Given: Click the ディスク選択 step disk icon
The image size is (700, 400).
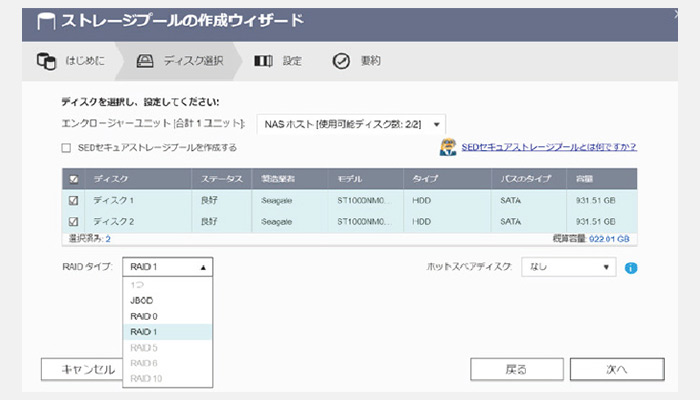Looking at the screenshot, I should pos(145,61).
